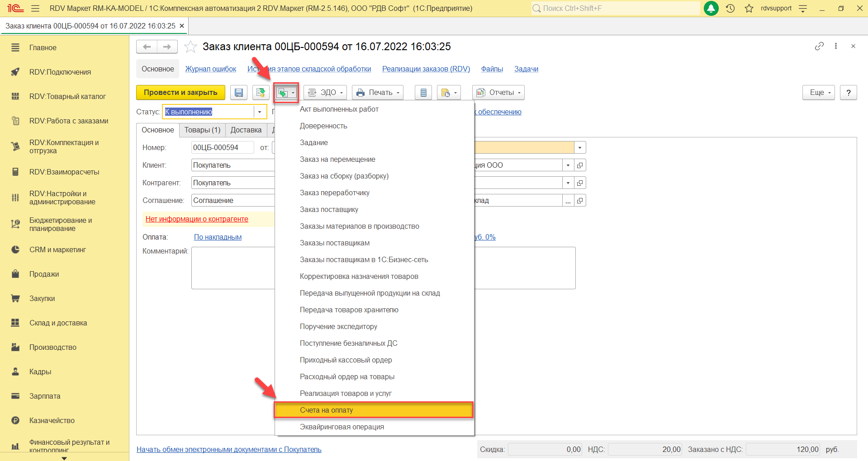Click the Провести и закрыть button
This screenshot has height=461, width=868.
180,93
